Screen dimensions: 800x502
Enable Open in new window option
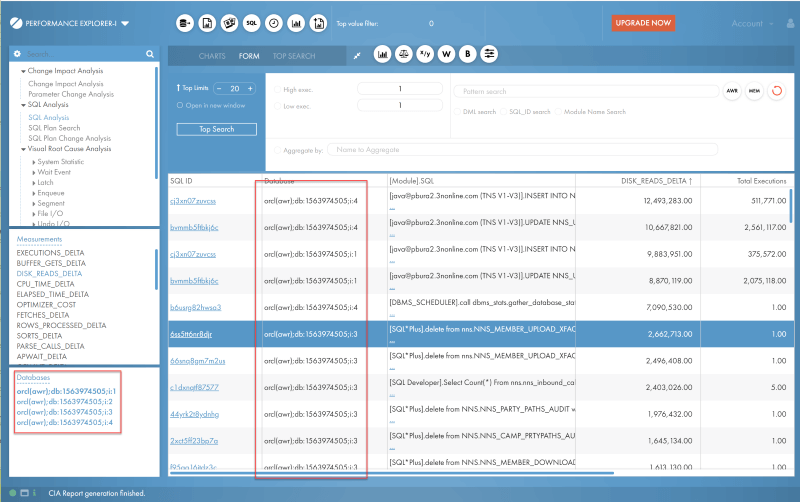click(180, 104)
